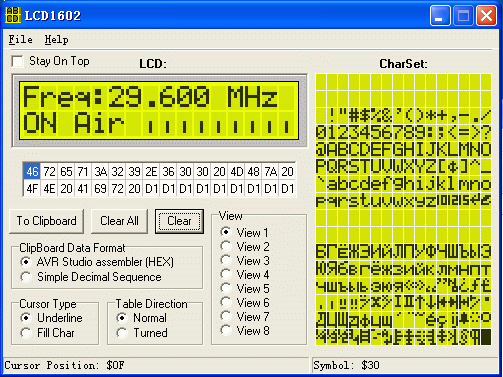Select the 4D hex cell
Viewport: 503px width, 377px height.
(x=236, y=172)
